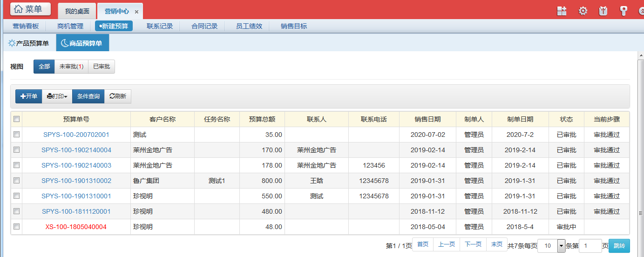Viewport: 644px width, 257px height.
Task: Click the 预算总额 column header
Action: click(x=262, y=119)
